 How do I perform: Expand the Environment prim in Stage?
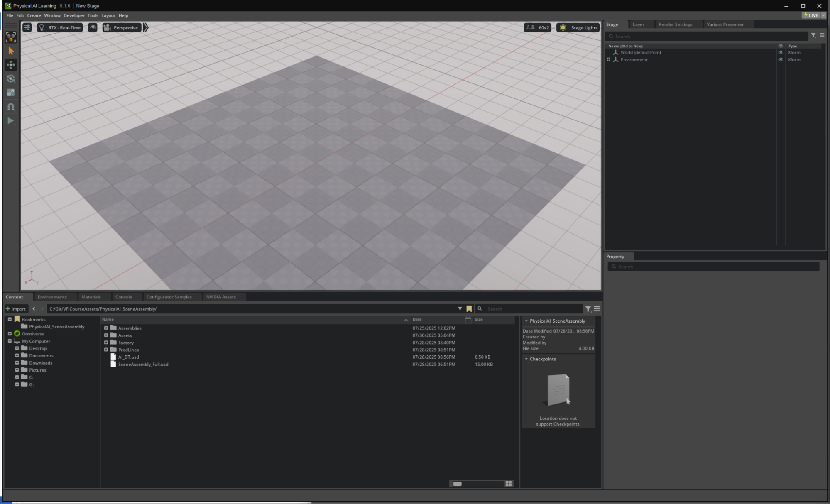[x=608, y=59]
